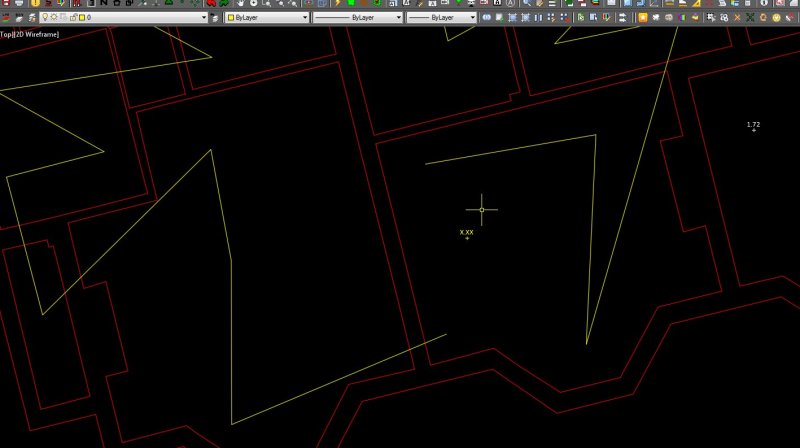This screenshot has width=800, height=448.
Task: Click the yellow warning exclamation icon
Action: click(35, 3)
